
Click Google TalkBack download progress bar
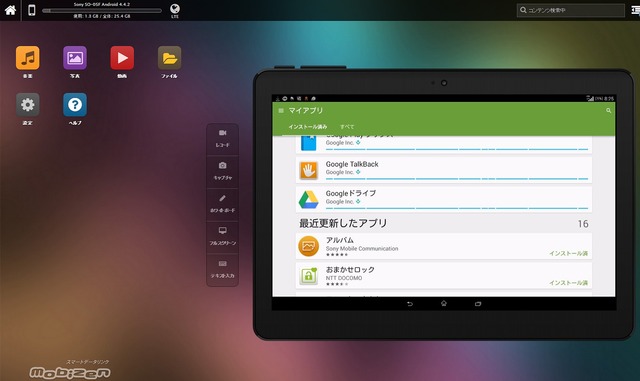coord(457,179)
